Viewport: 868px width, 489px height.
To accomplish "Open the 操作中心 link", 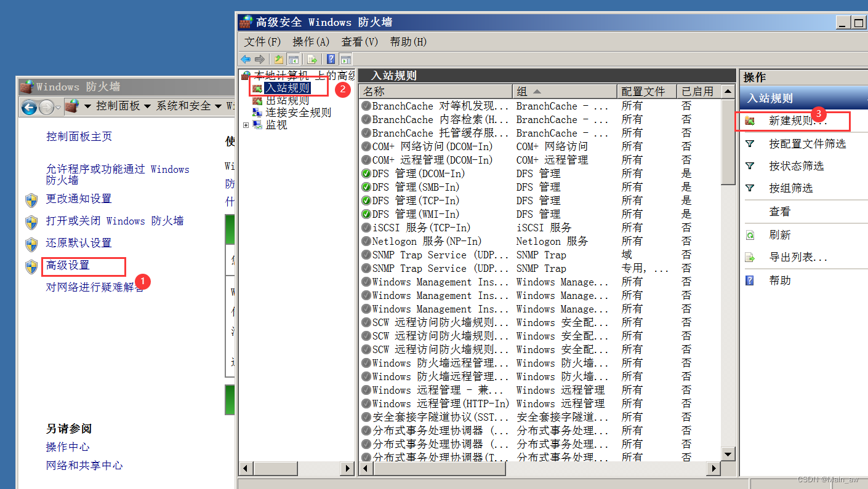I will 68,447.
